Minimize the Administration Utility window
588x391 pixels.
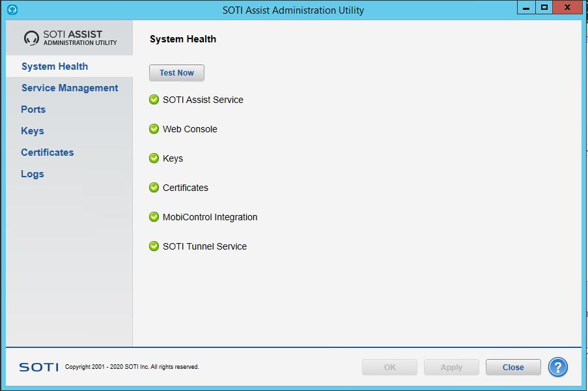tap(525, 8)
